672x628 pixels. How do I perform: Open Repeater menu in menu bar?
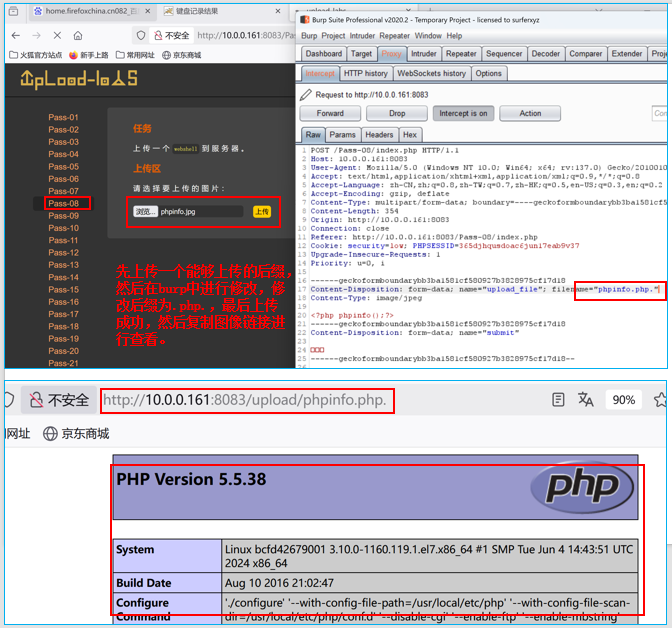coord(394,36)
